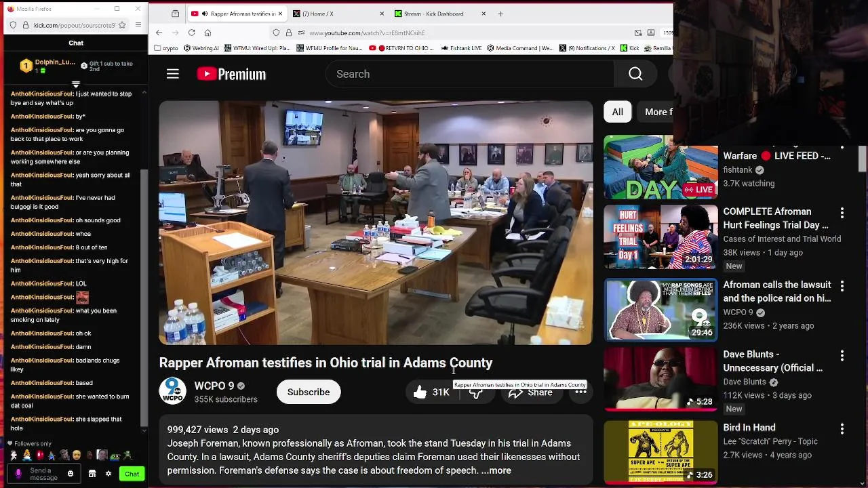Open options for Afroman calls the lawsuit video
The height and width of the screenshot is (488, 868).
(x=842, y=287)
